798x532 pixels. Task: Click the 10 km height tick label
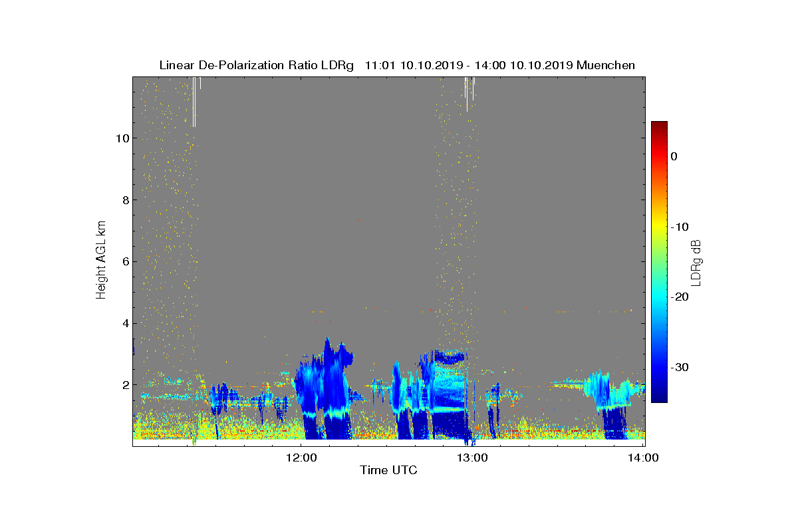click(x=121, y=138)
